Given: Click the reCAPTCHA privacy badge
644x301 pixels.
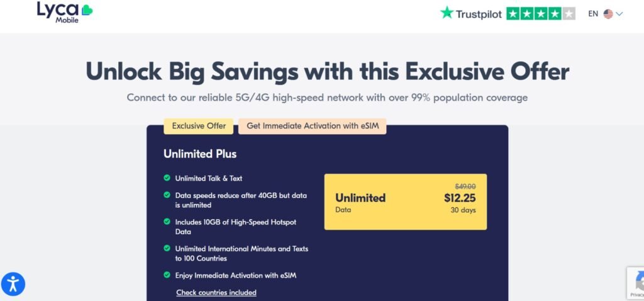Looking at the screenshot, I should 636,283.
